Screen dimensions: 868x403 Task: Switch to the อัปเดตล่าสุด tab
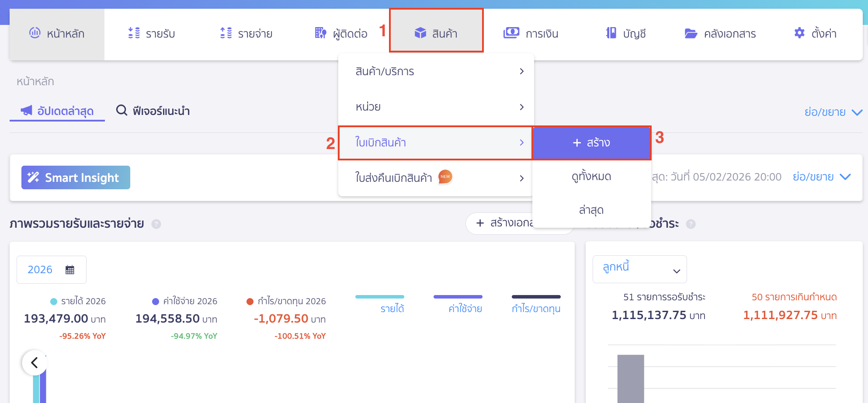(x=58, y=111)
